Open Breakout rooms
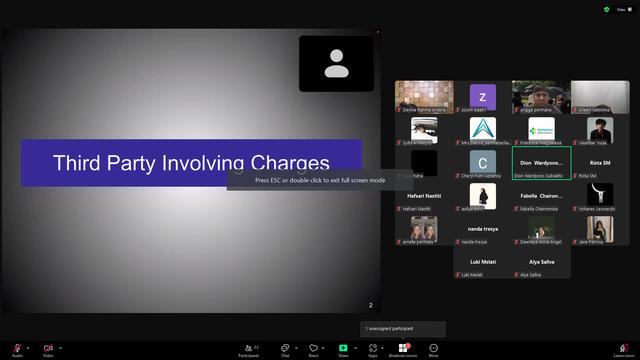This screenshot has width=640, height=360. click(x=403, y=350)
